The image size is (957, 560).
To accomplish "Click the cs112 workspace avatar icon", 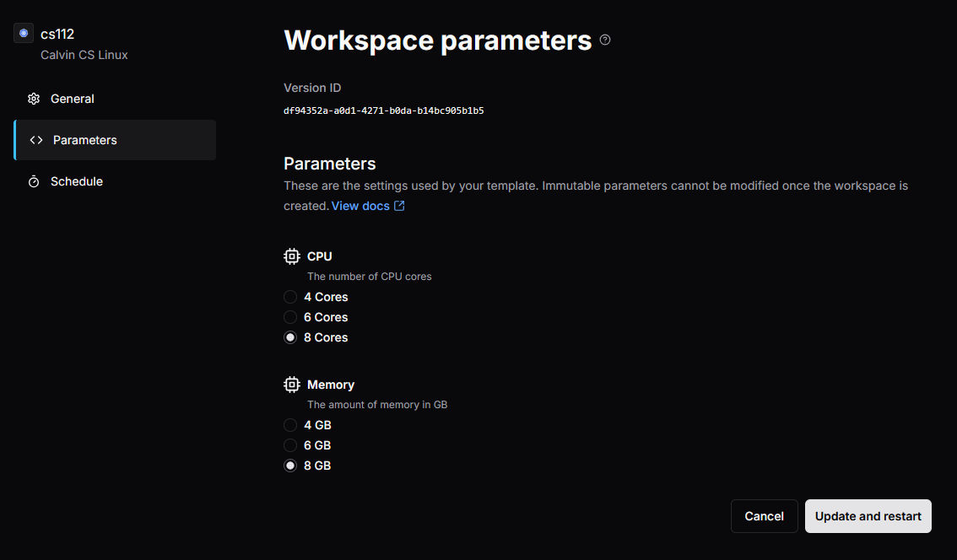I will (x=24, y=34).
